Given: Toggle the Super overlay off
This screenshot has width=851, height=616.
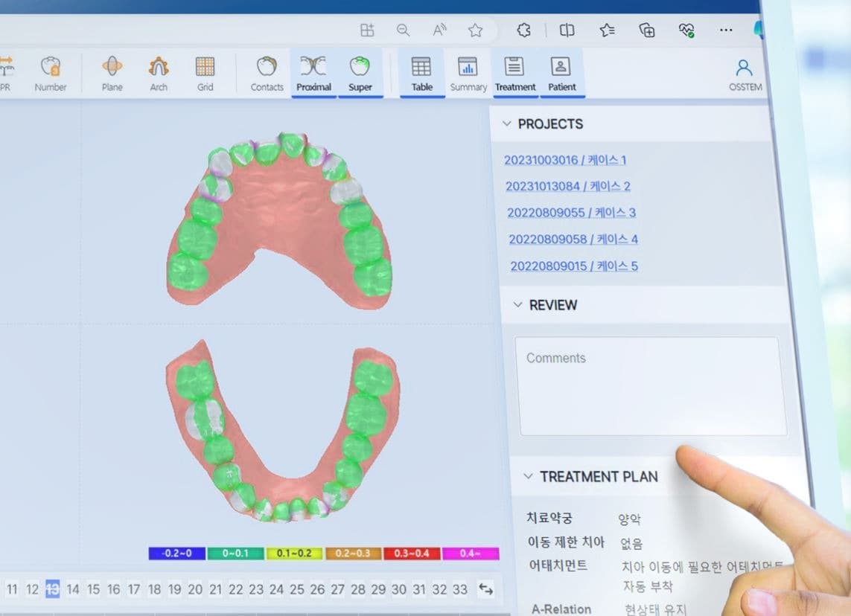Looking at the screenshot, I should [360, 73].
